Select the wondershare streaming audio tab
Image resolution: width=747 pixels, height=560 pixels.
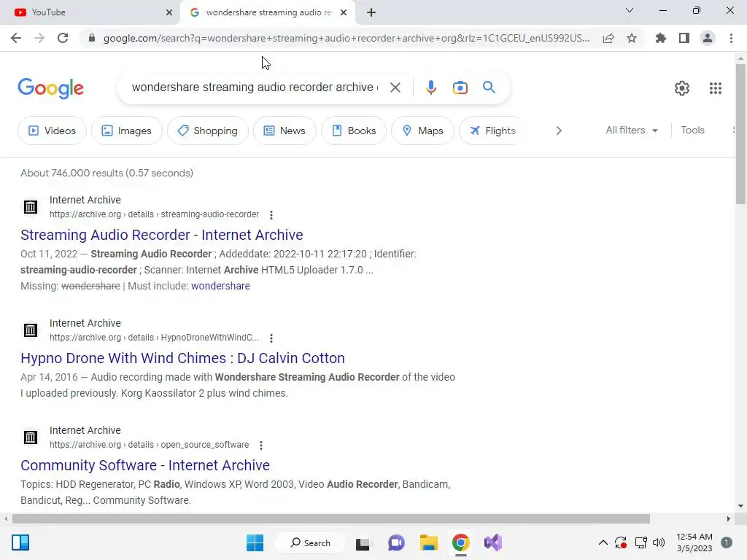click(267, 12)
